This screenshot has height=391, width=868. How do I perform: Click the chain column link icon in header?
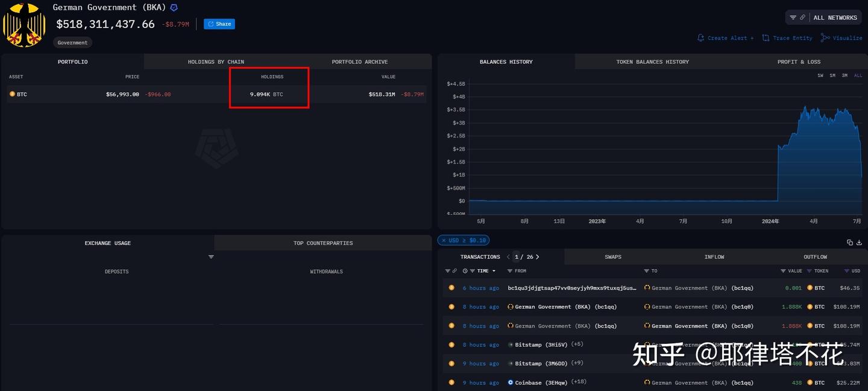click(x=454, y=271)
